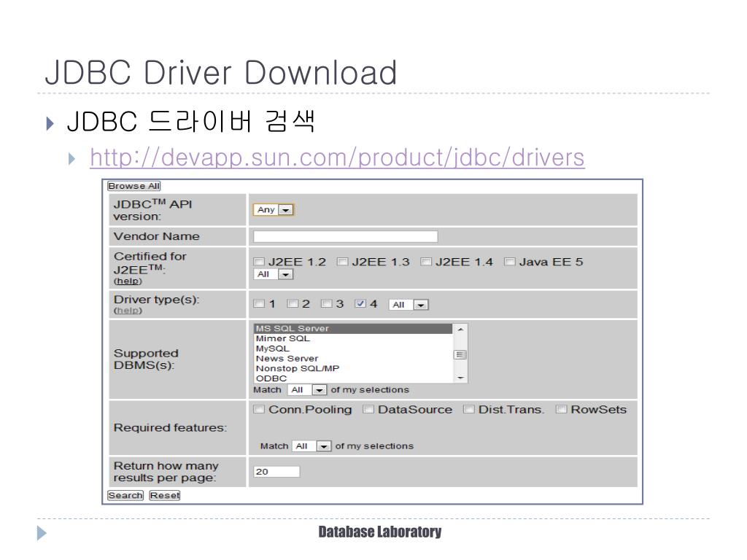
Task: Check driver type 3 checkbox
Action: 326,304
